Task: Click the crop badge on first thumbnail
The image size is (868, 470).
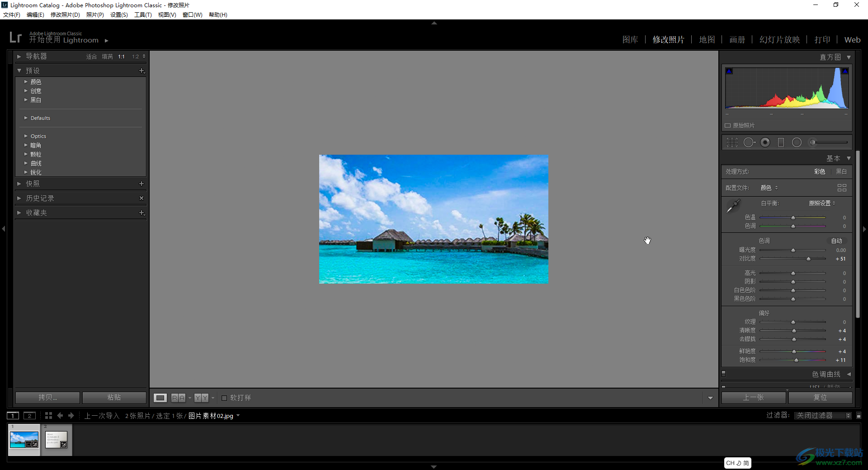Action: [x=29, y=444]
